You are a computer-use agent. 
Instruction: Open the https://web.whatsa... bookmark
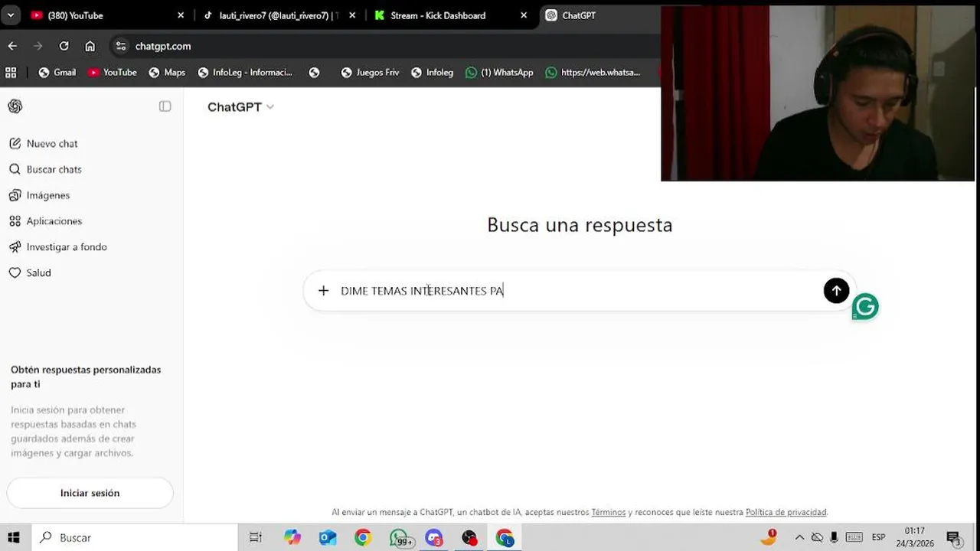pos(593,72)
